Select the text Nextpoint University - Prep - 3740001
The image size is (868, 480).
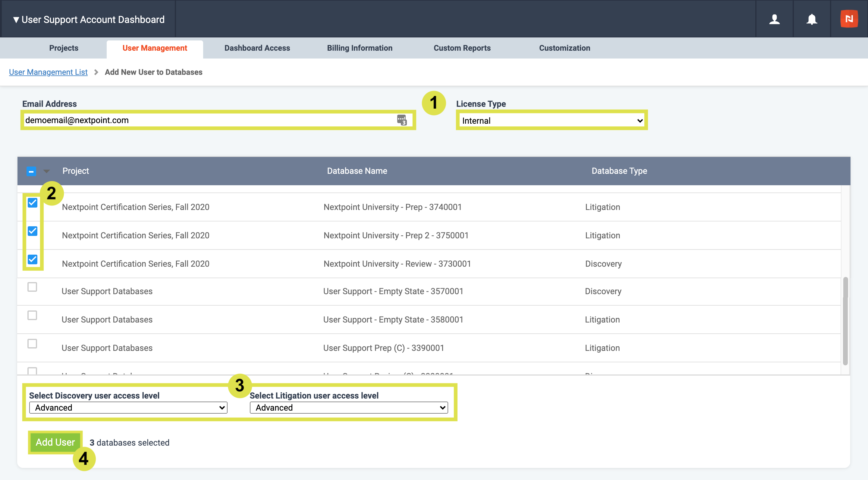click(392, 207)
